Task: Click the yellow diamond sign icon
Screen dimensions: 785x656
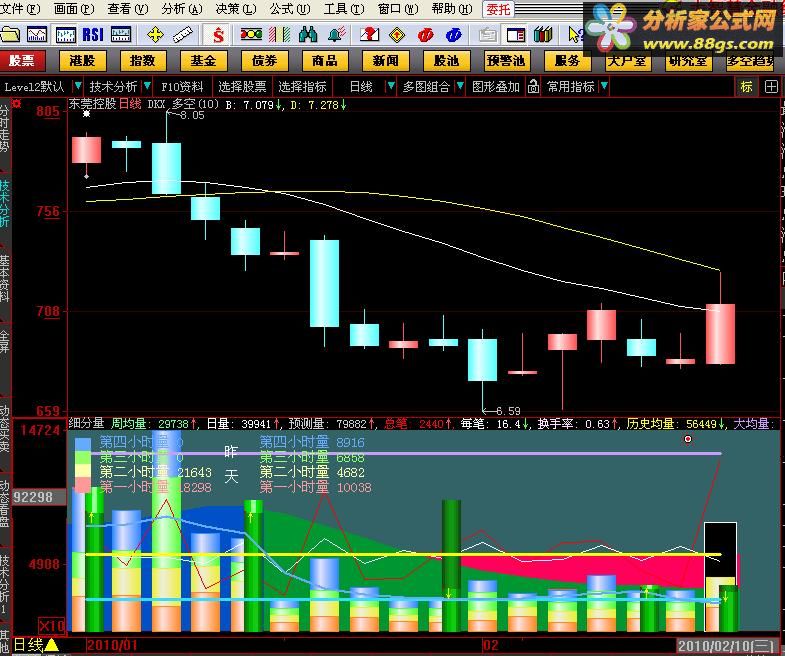Action: tap(397, 35)
